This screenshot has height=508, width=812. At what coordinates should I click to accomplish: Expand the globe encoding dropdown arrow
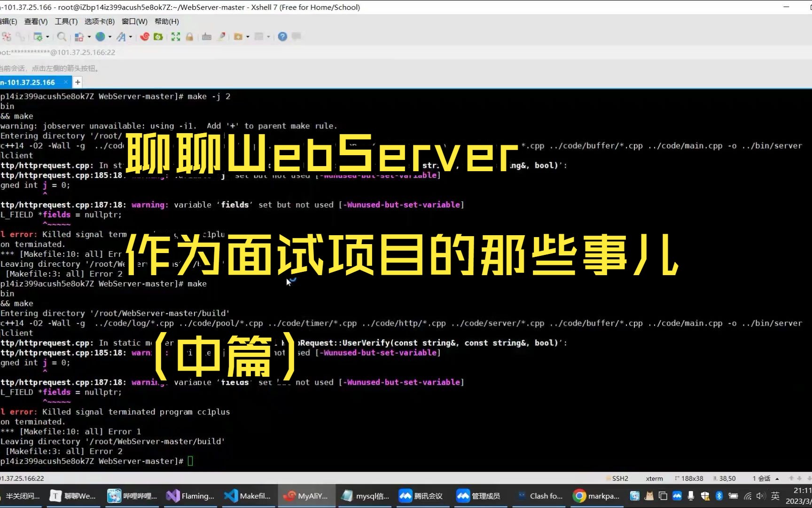(x=110, y=37)
